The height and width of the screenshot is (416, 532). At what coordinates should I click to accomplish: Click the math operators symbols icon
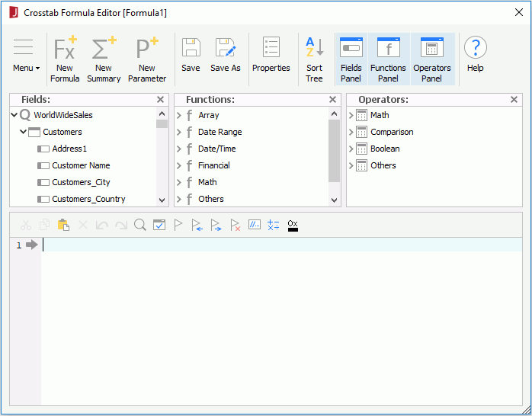tap(274, 225)
